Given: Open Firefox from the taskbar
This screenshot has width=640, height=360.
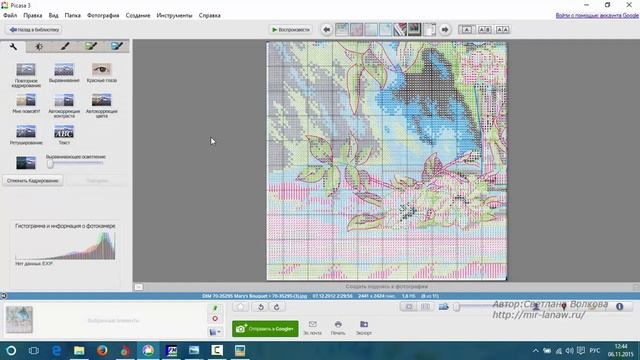Looking at the screenshot, I should pyautogui.click(x=102, y=351).
